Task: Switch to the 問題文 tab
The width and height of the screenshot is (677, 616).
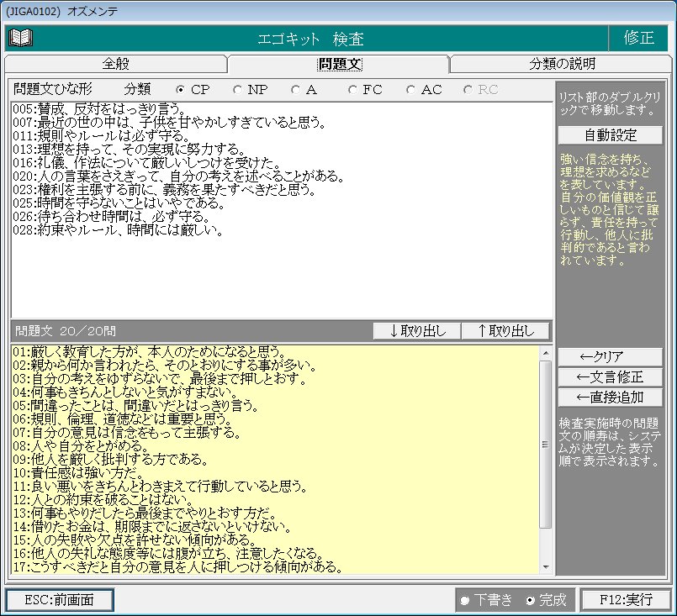Action: 340,64
